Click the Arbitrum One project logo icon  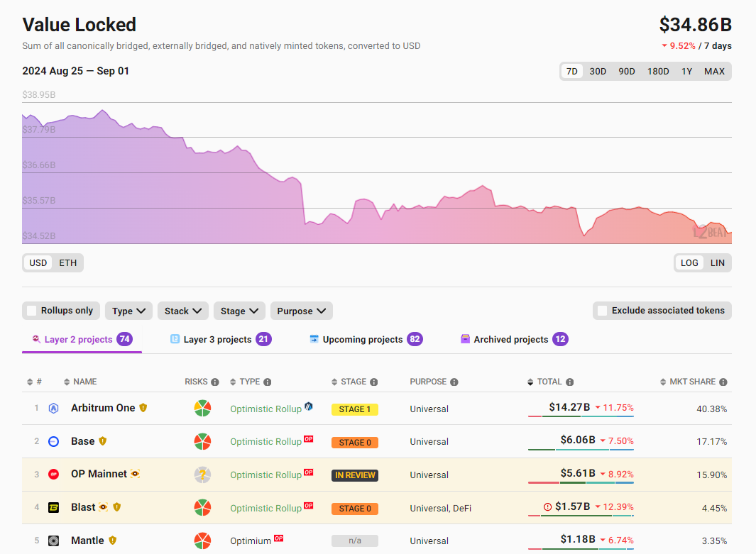coord(53,409)
